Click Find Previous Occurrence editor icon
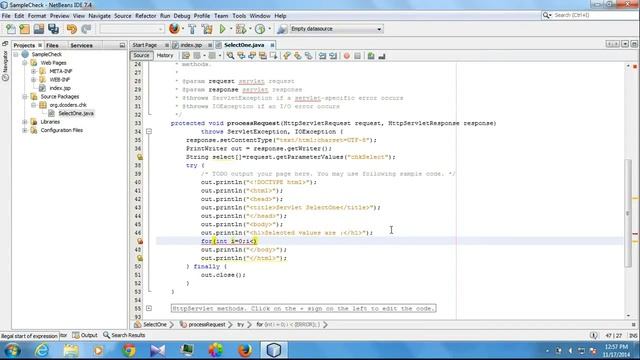The image size is (640, 360). click(241, 56)
